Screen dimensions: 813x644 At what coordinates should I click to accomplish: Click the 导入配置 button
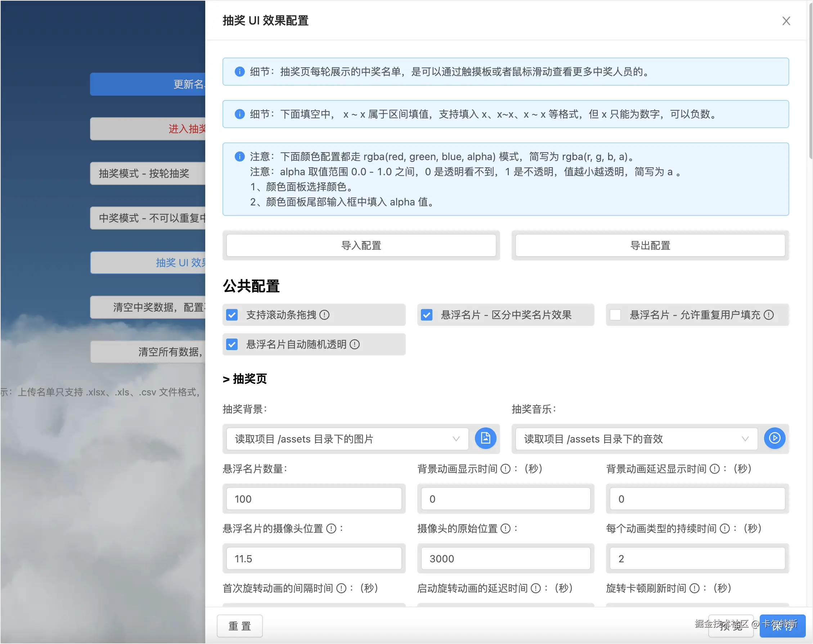click(x=361, y=246)
